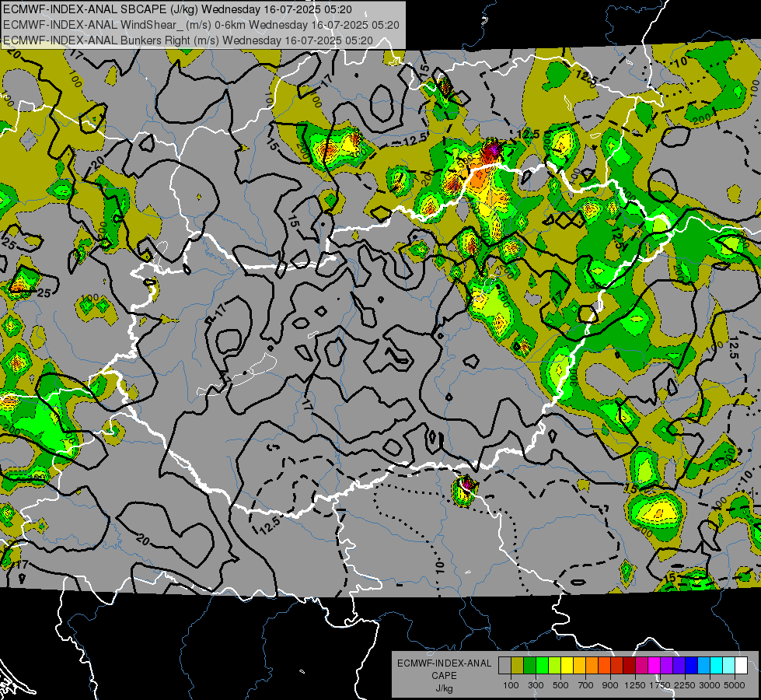Click the Bunkers Right (m/s) title line
Viewport: 761px width, 700px height.
(x=188, y=40)
